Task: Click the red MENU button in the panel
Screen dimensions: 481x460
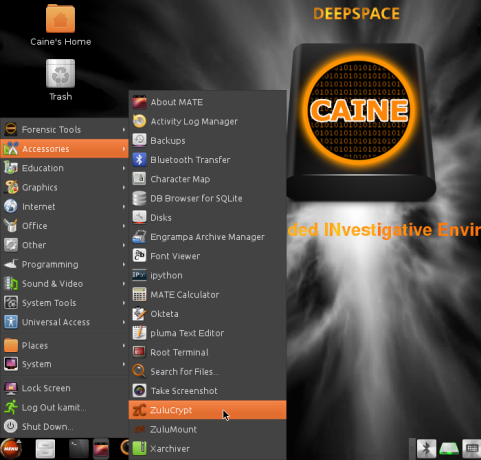Action: pos(11,448)
